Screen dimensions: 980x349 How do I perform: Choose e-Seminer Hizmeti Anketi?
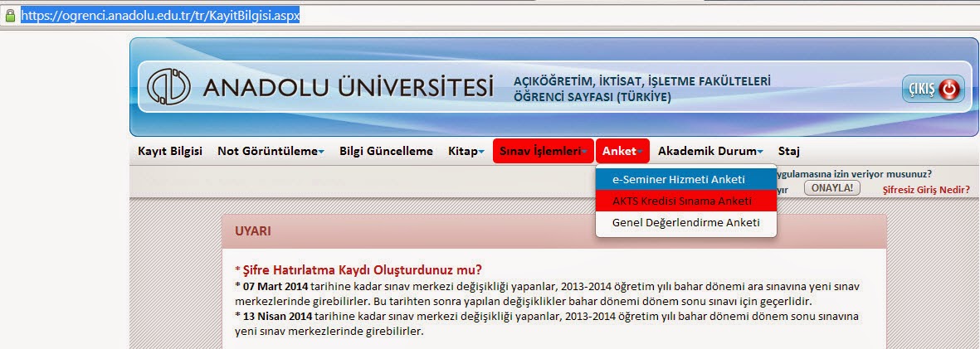point(685,179)
